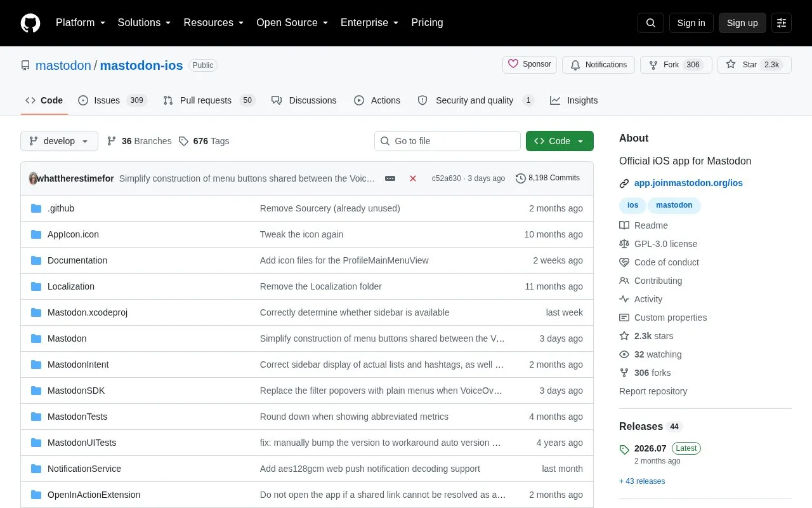Click the .github folder icon

(36, 208)
